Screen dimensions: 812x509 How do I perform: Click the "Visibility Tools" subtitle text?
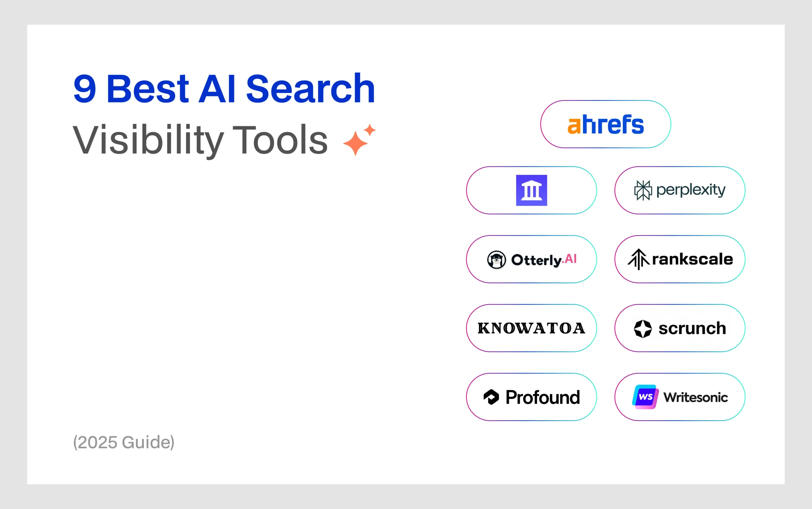[200, 140]
